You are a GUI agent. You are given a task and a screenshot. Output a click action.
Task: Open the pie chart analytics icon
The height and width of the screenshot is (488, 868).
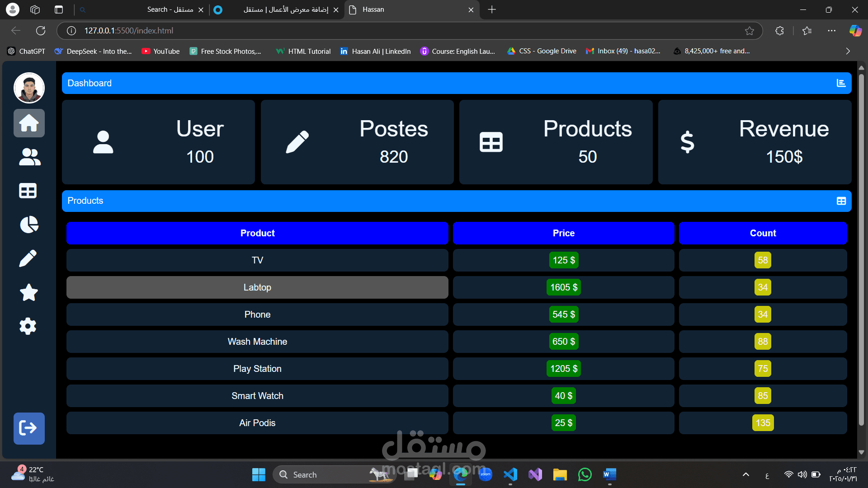tap(29, 225)
